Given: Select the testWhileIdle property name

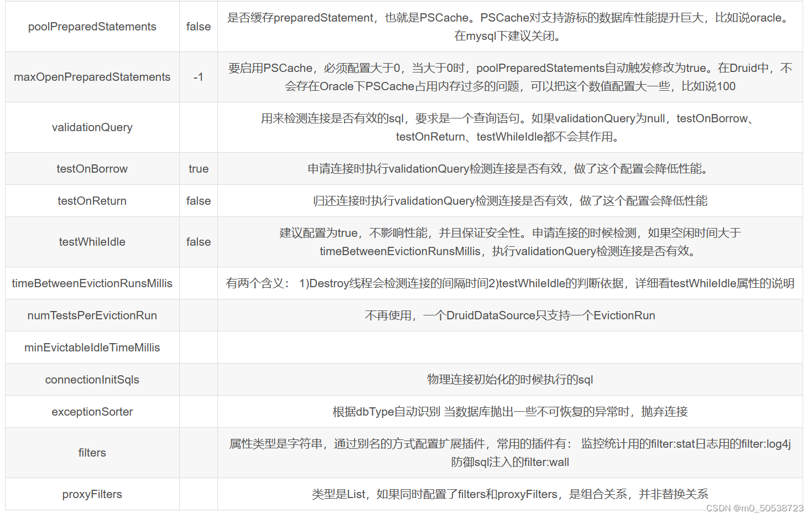Looking at the screenshot, I should click(92, 242).
